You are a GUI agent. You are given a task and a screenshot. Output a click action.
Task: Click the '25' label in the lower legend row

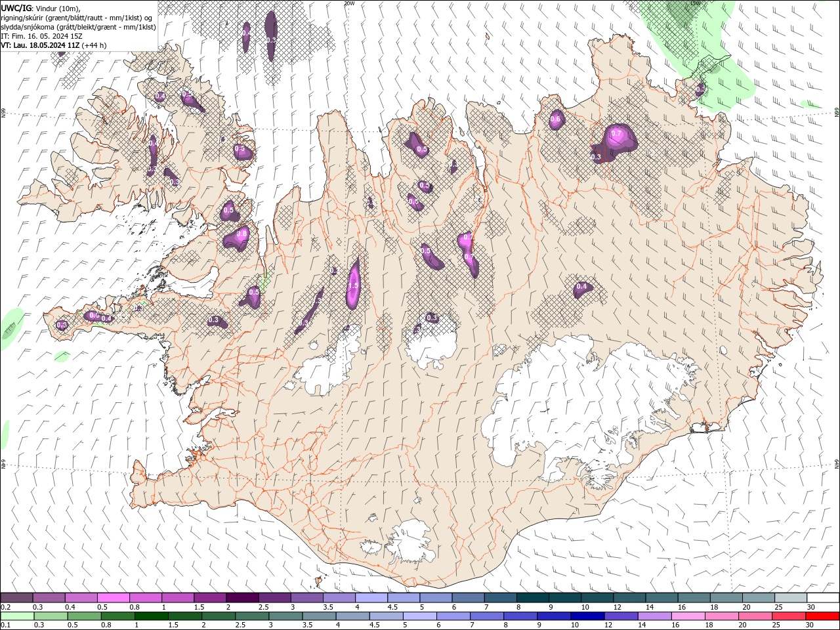776,625
